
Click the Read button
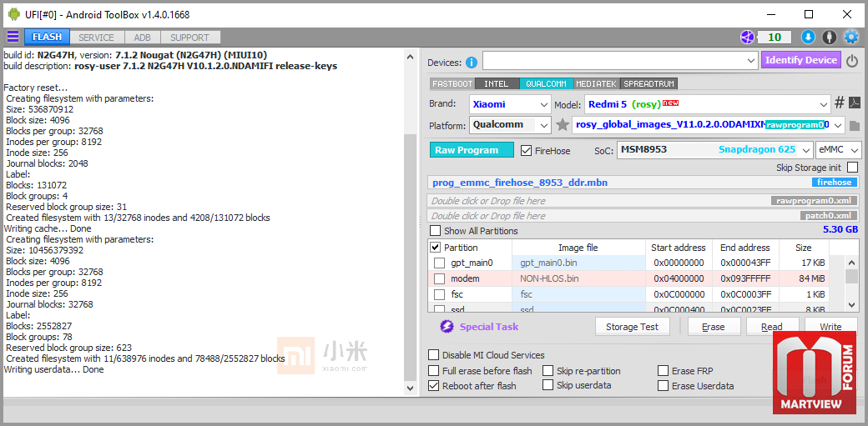pos(772,327)
